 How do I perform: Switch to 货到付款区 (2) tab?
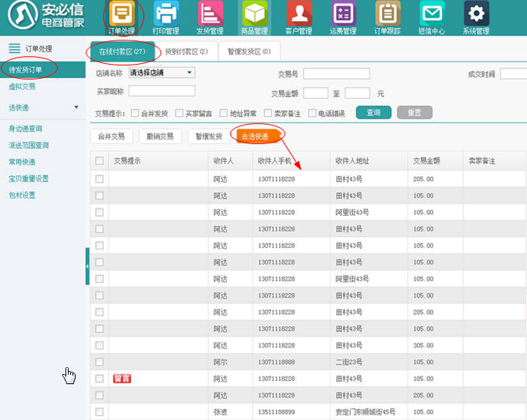pyautogui.click(x=186, y=51)
